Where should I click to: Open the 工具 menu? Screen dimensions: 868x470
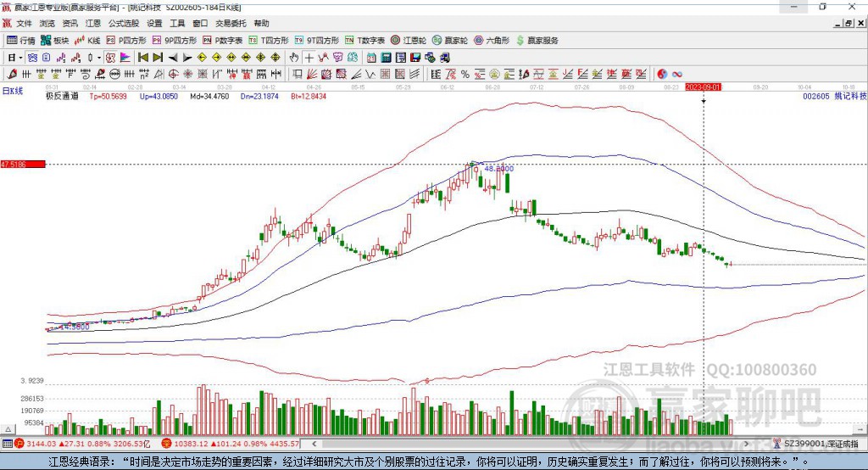click(177, 23)
